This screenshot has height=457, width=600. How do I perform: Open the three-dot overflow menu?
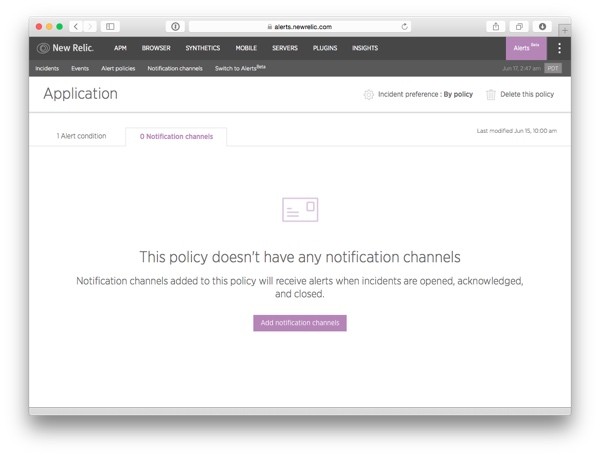click(x=559, y=48)
